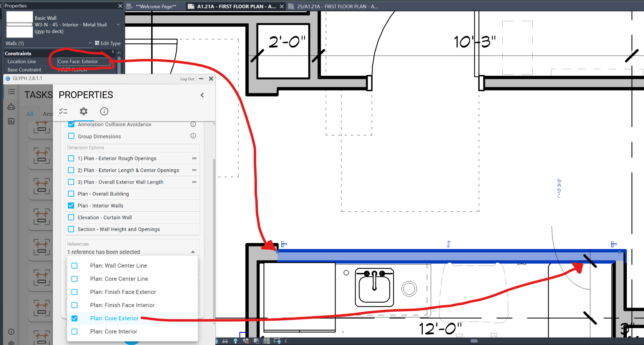Click the Group Dimensions info icon
The height and width of the screenshot is (345, 644).
[x=193, y=136]
